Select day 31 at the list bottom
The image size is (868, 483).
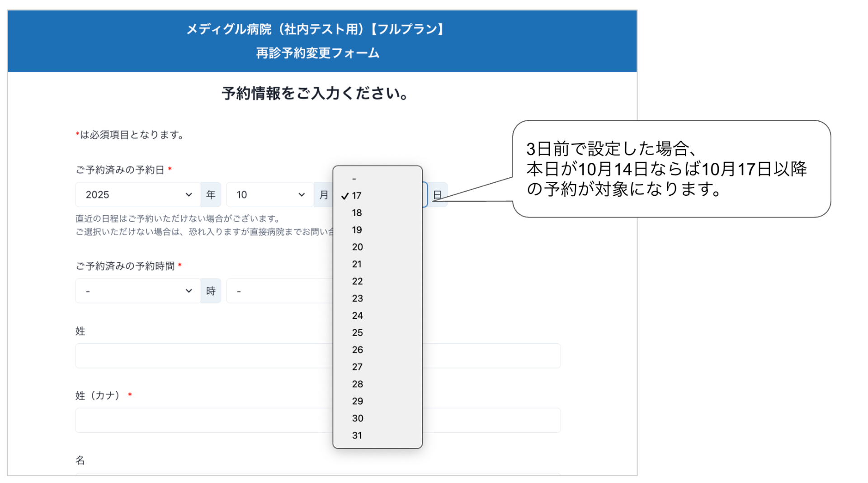(x=377, y=436)
